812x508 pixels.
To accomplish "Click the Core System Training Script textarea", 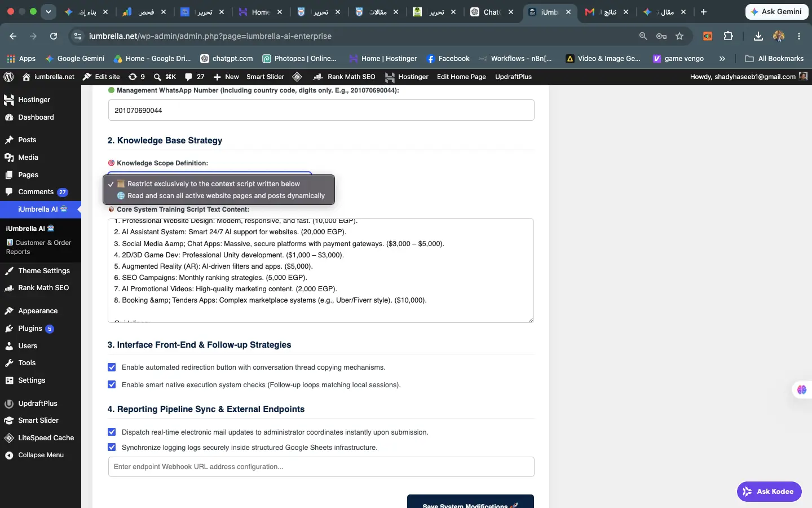I will 321,270.
